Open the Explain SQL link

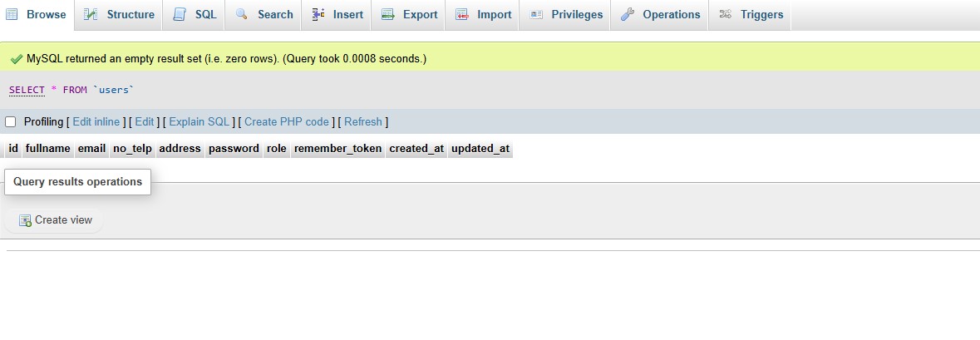199,122
